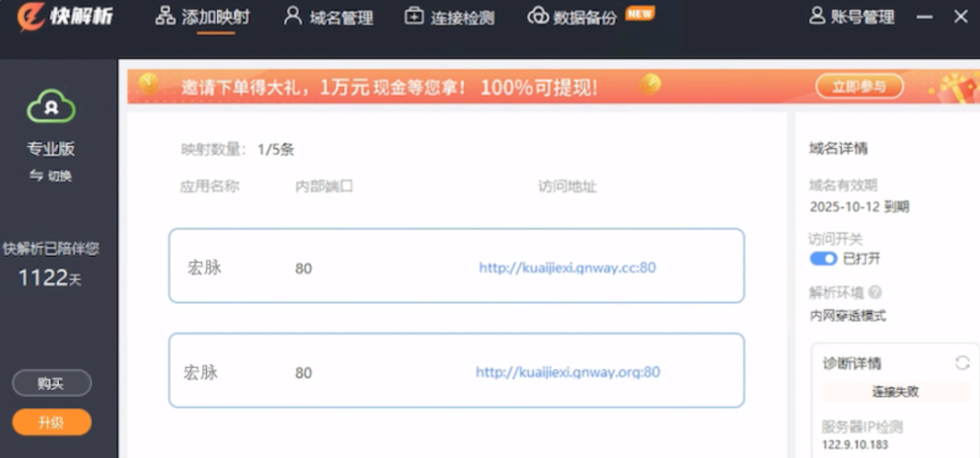
Task: Select the 宏脉 mapping card for qnway.cc
Action: (x=456, y=266)
